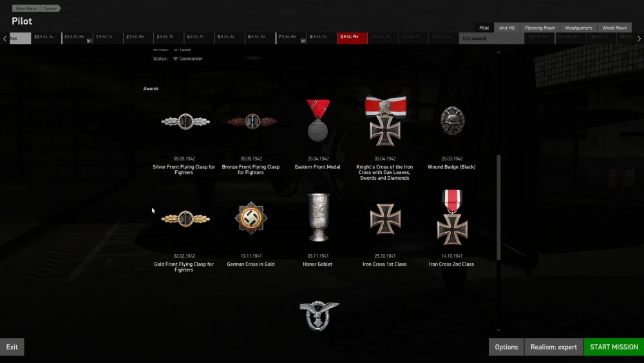Open Realism: expert settings

pyautogui.click(x=554, y=347)
